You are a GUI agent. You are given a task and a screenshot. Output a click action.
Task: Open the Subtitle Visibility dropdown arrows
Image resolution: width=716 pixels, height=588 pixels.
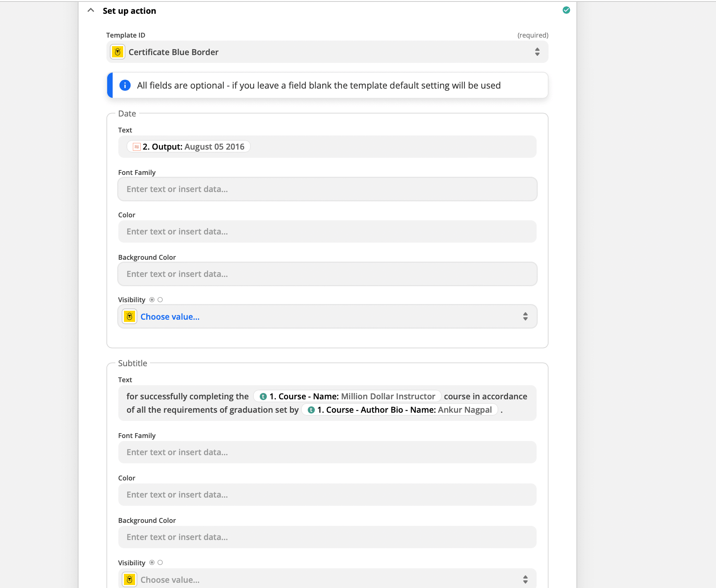tap(525, 579)
